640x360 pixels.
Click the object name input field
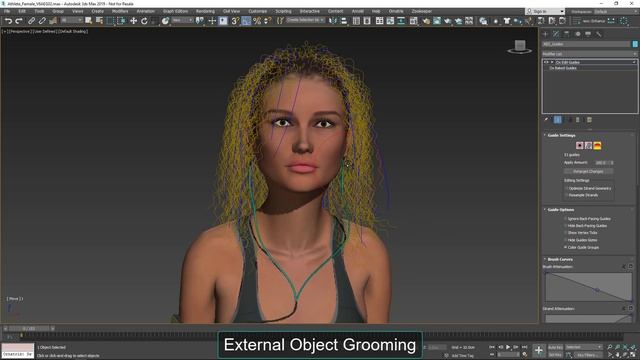tap(587, 44)
